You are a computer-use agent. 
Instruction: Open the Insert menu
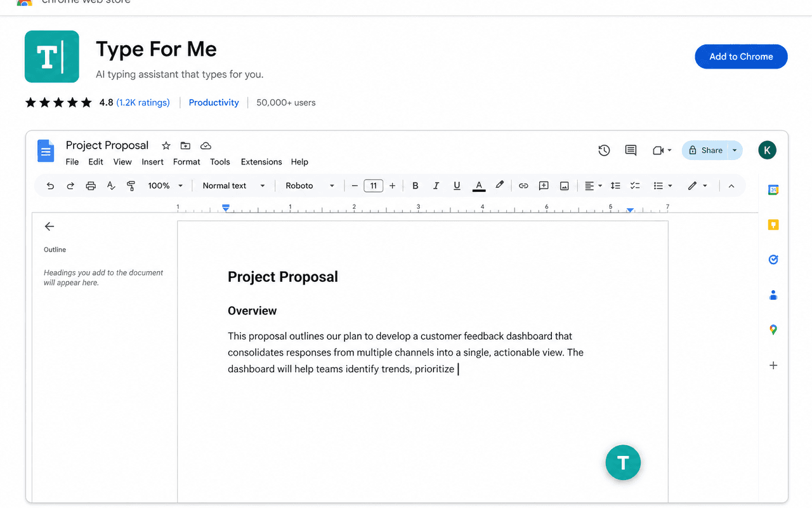click(x=152, y=162)
